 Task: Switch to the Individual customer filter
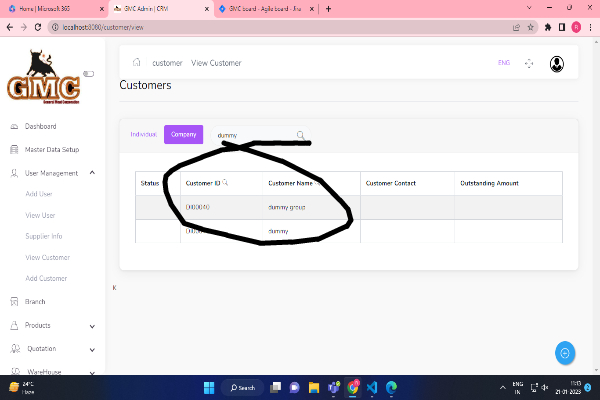pos(144,134)
